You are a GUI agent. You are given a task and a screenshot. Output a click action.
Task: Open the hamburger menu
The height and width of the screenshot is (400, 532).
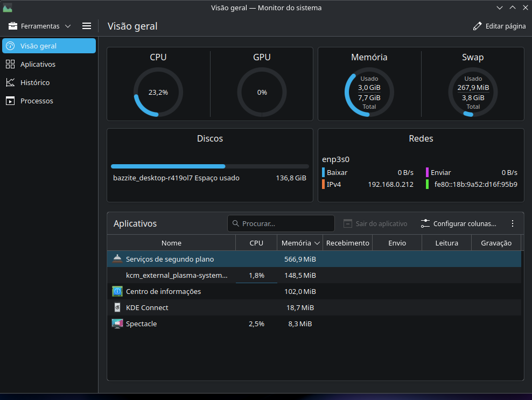click(87, 26)
